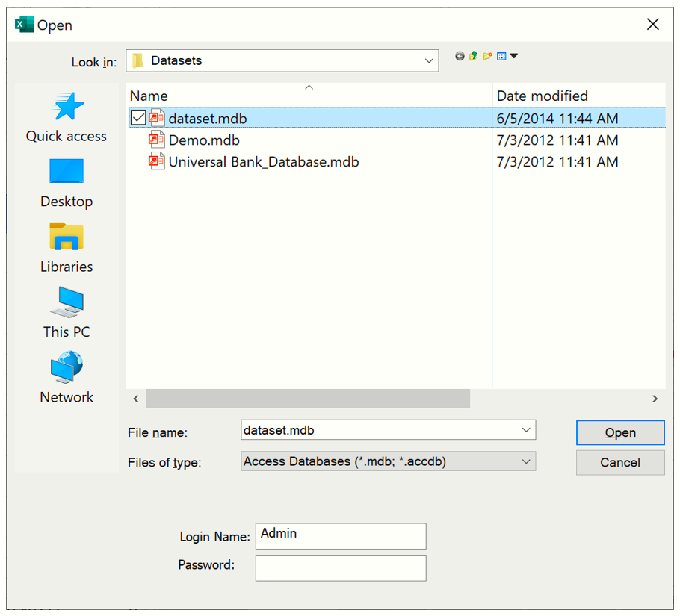Open the File name dropdown list
The image size is (680, 616).
click(526, 430)
